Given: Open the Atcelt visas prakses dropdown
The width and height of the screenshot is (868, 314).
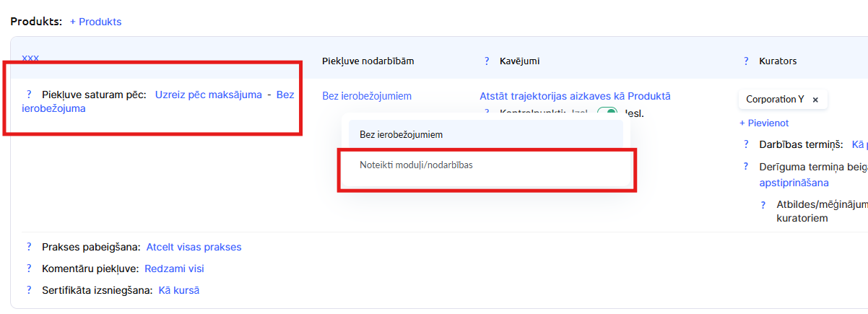Looking at the screenshot, I should tap(194, 247).
